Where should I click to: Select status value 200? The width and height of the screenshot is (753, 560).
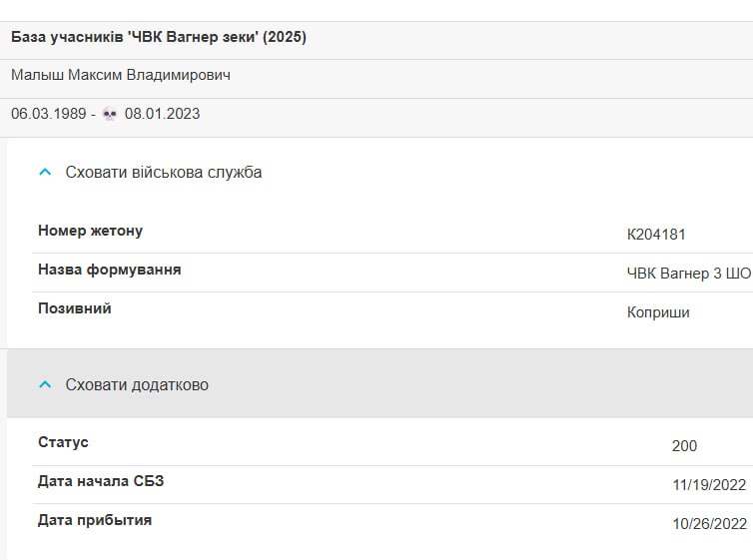(684, 446)
